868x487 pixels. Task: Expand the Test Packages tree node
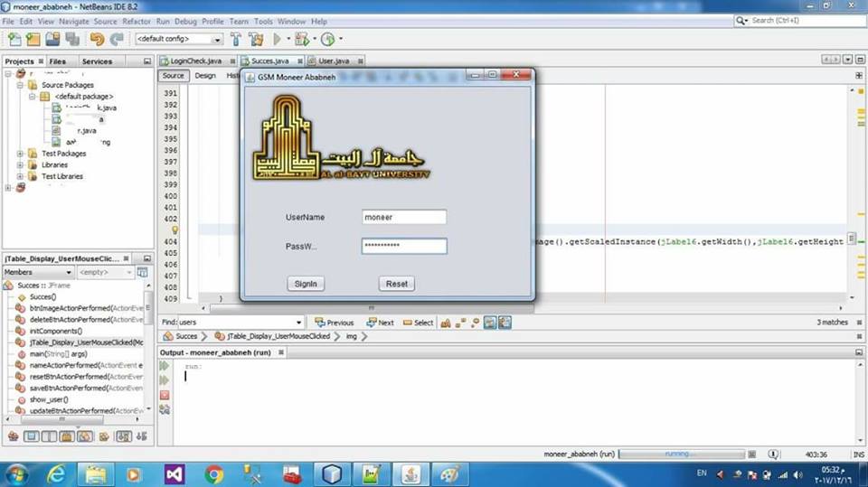pos(21,154)
